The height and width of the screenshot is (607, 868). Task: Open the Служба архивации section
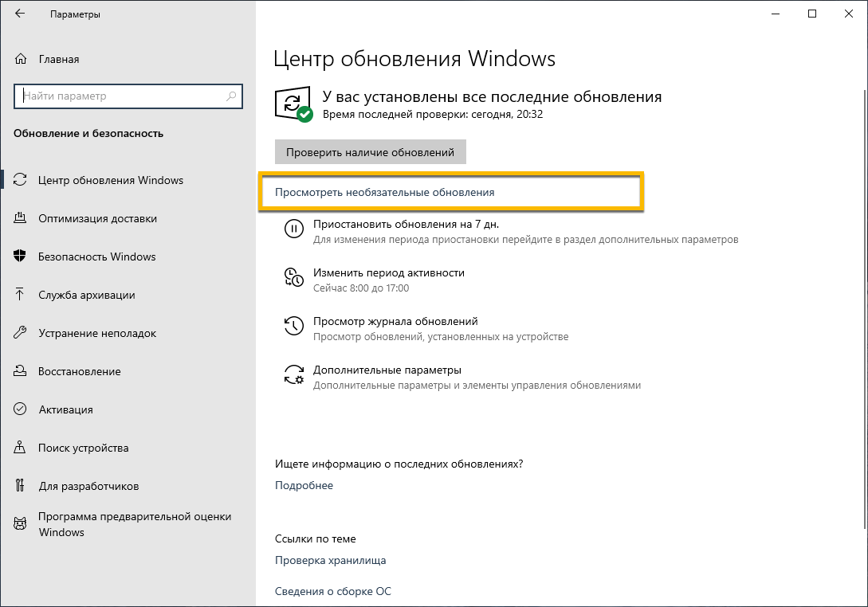(x=87, y=295)
